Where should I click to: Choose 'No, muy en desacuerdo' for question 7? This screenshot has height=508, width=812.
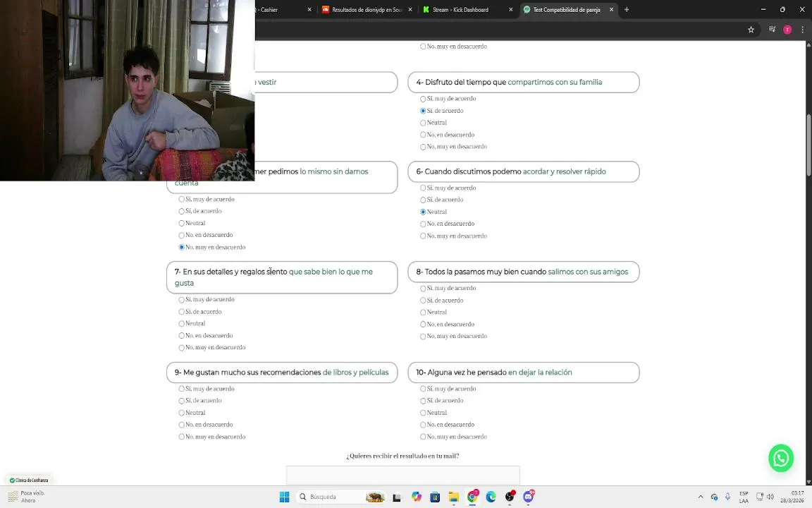point(181,347)
